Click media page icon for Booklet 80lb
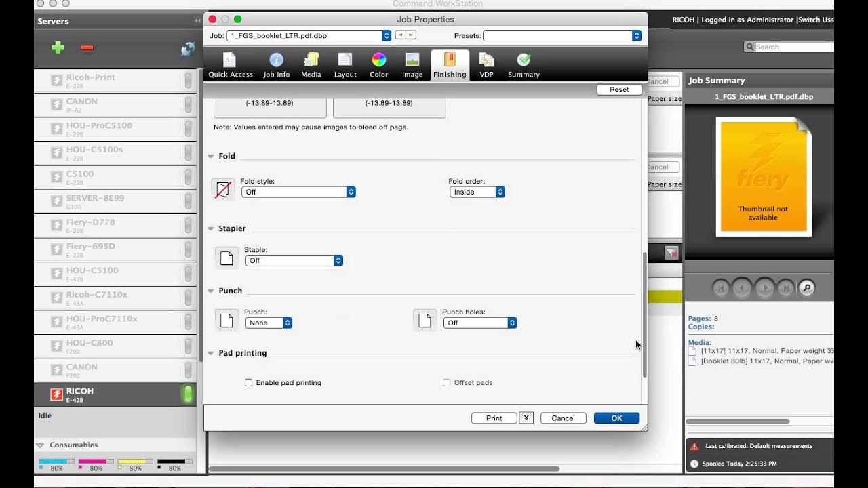 tap(692, 362)
